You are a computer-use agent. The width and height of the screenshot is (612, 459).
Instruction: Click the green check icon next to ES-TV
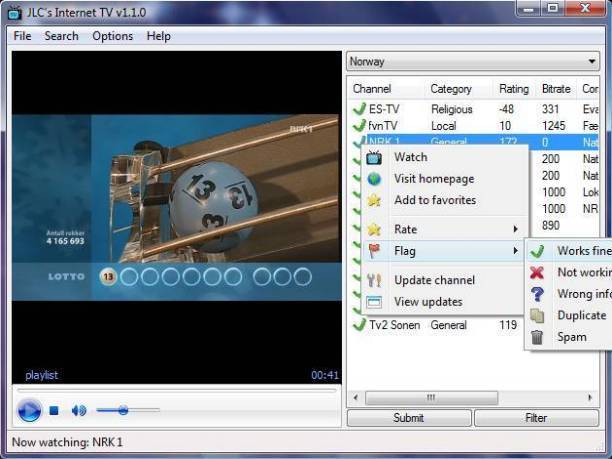[x=359, y=109]
